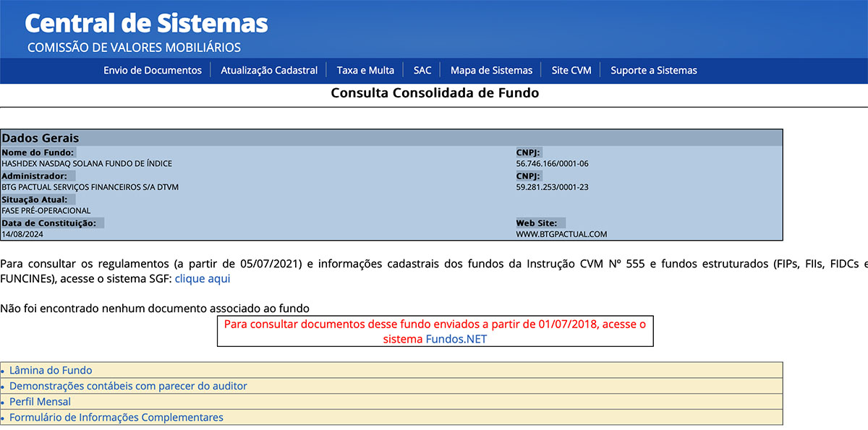Open the SAC menu item
The width and height of the screenshot is (868, 430).
[422, 70]
